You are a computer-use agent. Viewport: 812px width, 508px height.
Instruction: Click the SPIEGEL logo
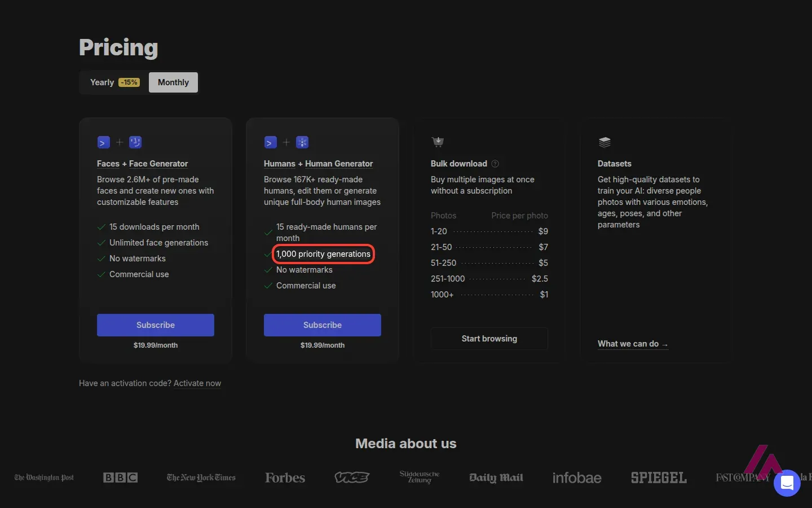[x=659, y=478]
